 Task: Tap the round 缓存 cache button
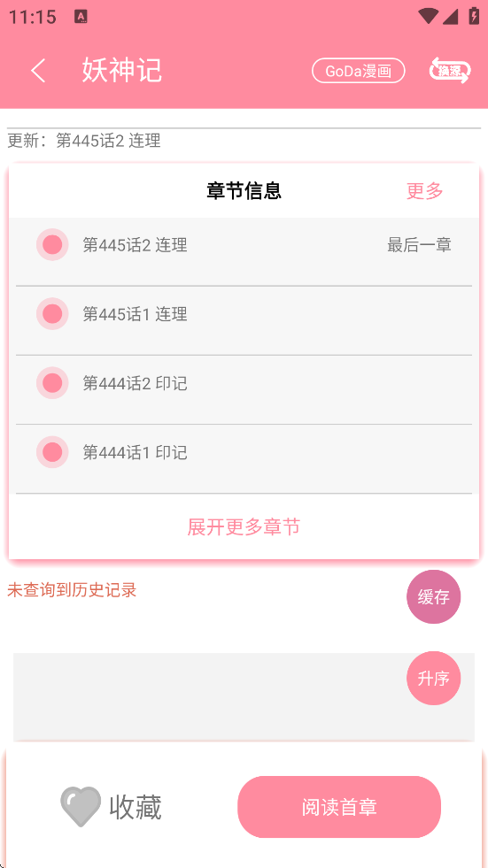[x=434, y=596]
